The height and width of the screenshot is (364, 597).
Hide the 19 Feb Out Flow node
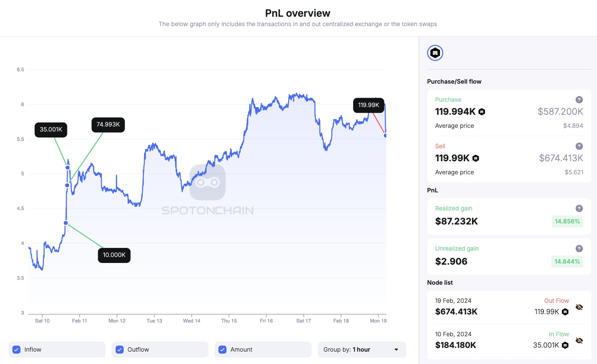pyautogui.click(x=579, y=307)
